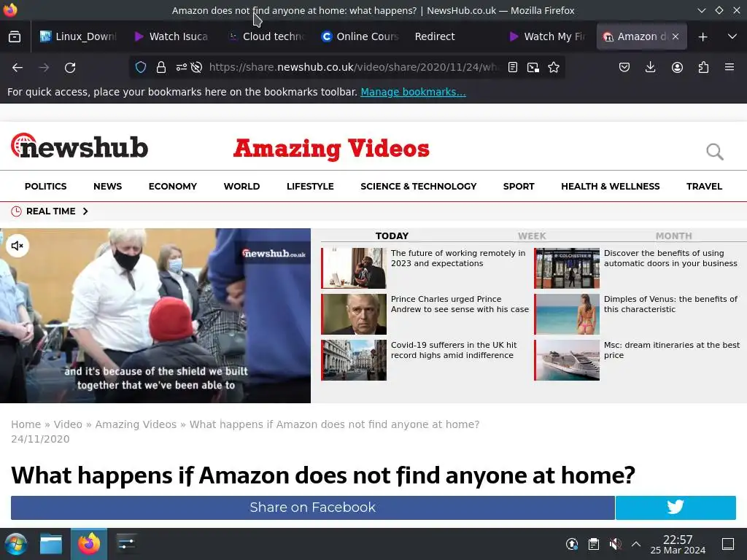Open a new tab with plus button
This screenshot has height=560, width=747.
[703, 36]
